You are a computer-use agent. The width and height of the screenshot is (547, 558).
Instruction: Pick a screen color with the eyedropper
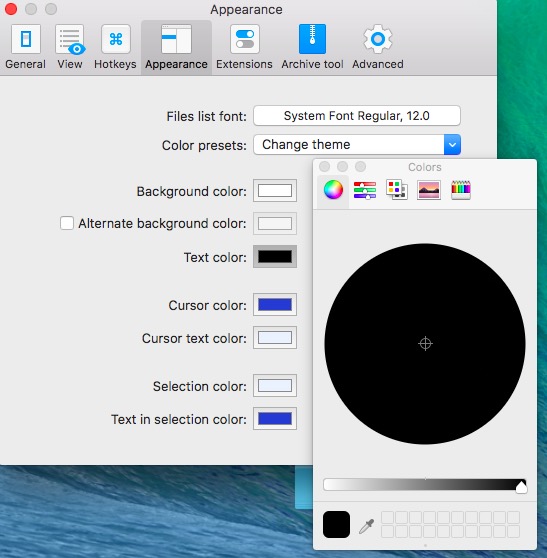(x=366, y=526)
